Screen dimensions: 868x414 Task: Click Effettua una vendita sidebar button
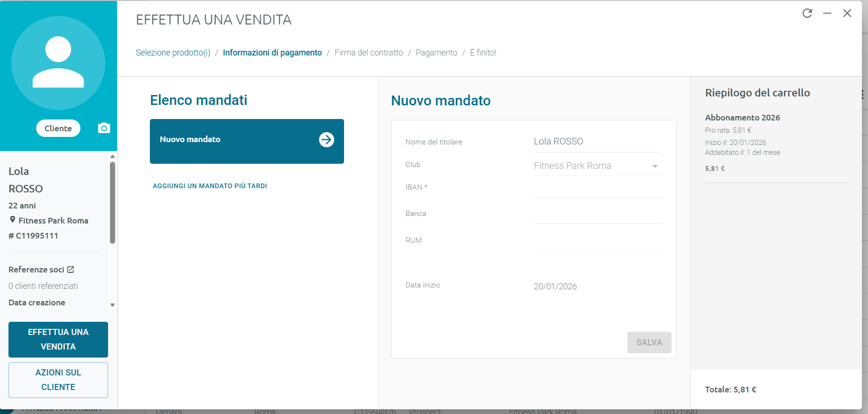click(58, 339)
